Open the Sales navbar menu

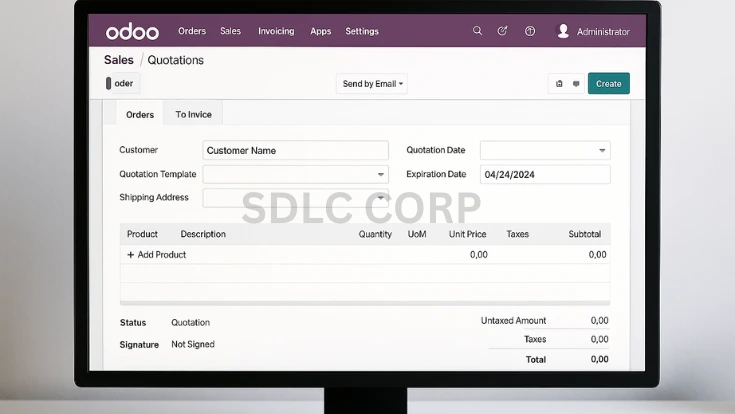[230, 31]
